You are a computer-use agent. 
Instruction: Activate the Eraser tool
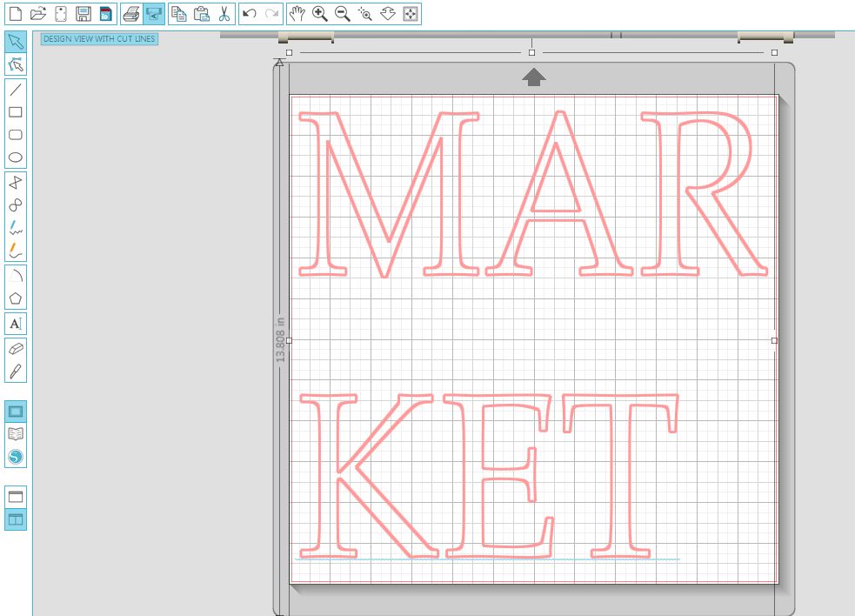pyautogui.click(x=16, y=348)
